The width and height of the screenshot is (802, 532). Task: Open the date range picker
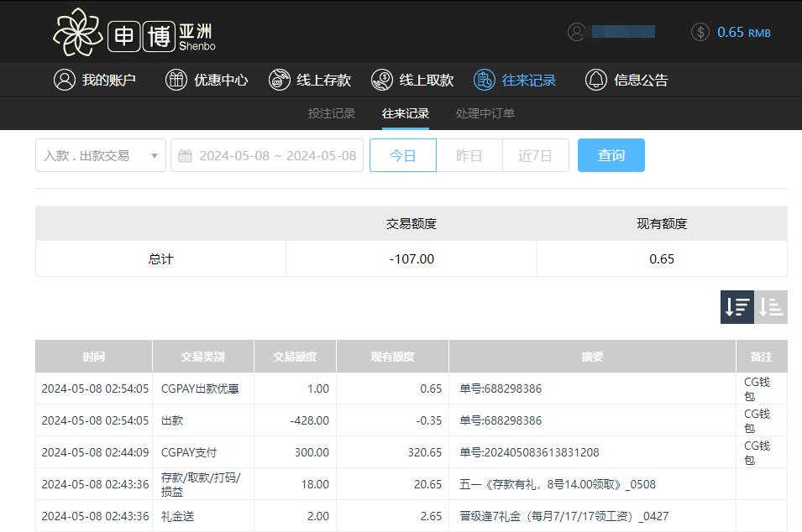pyautogui.click(x=267, y=155)
